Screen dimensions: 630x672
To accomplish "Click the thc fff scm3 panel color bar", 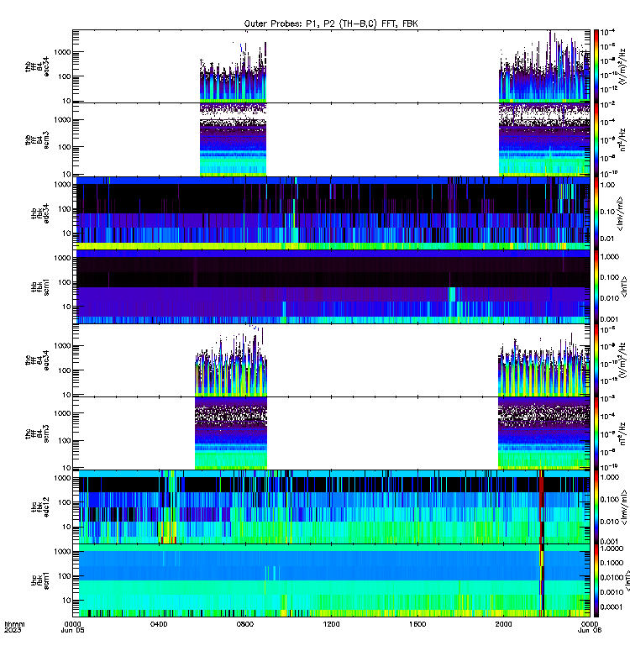I will click(x=596, y=433).
